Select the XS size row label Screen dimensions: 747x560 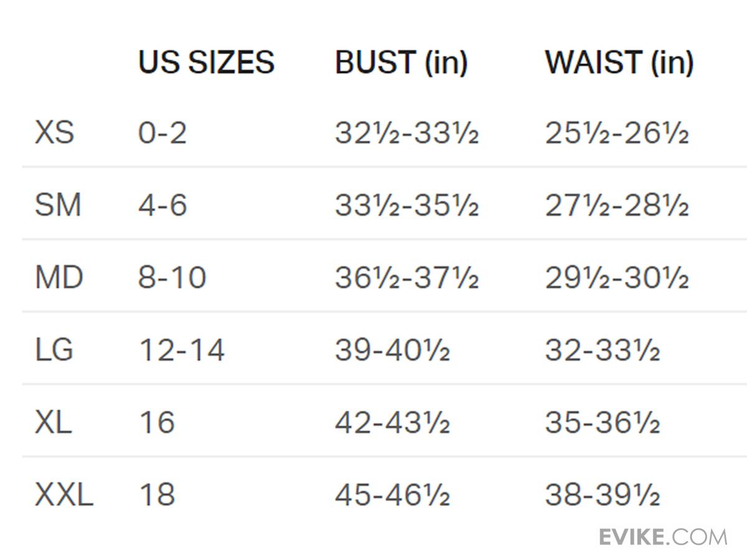[x=54, y=133]
